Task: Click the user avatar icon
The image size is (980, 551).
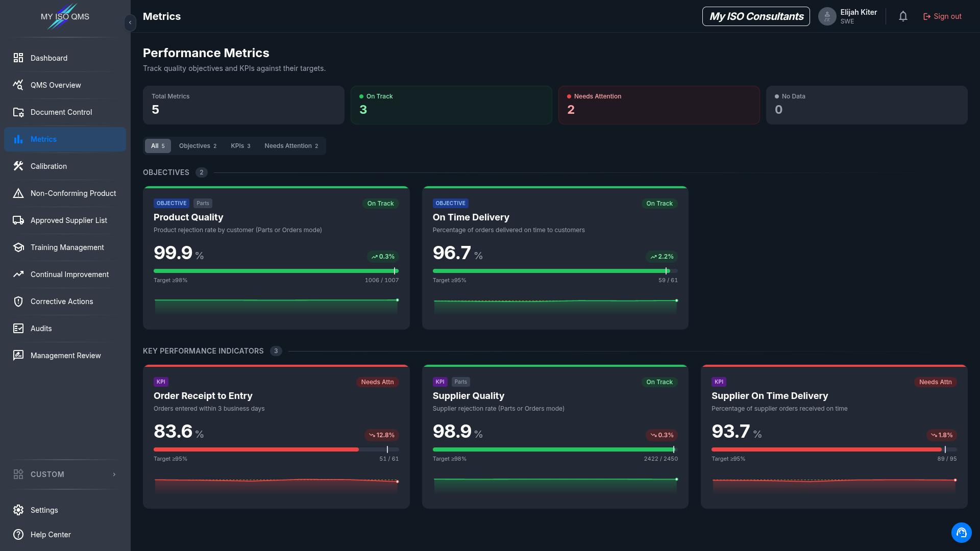Action: 827,16
